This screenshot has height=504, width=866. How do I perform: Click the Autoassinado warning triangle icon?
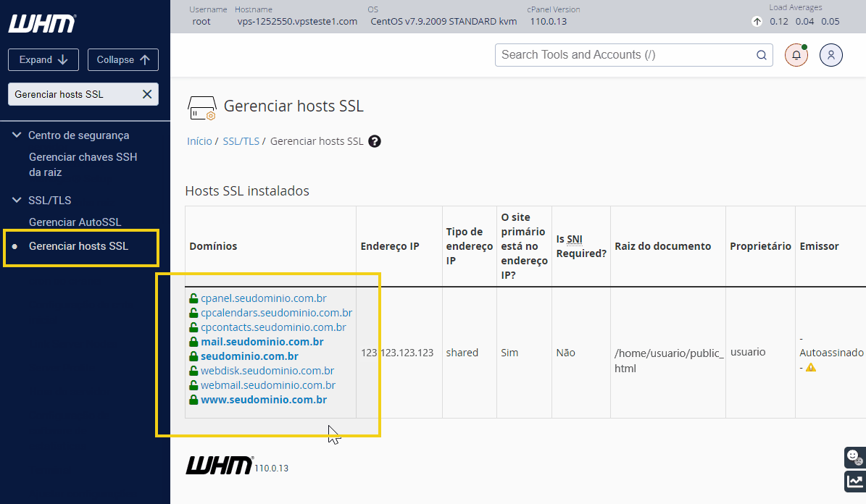click(x=810, y=367)
